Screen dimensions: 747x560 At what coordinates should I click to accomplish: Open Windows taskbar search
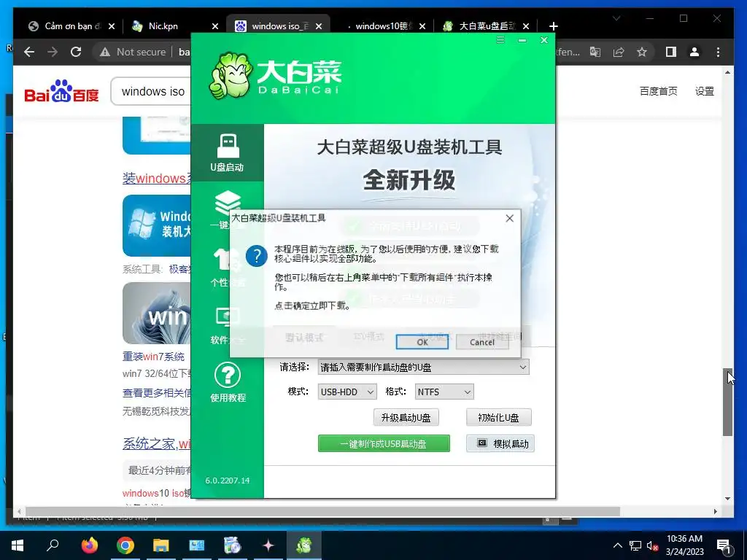(53, 545)
